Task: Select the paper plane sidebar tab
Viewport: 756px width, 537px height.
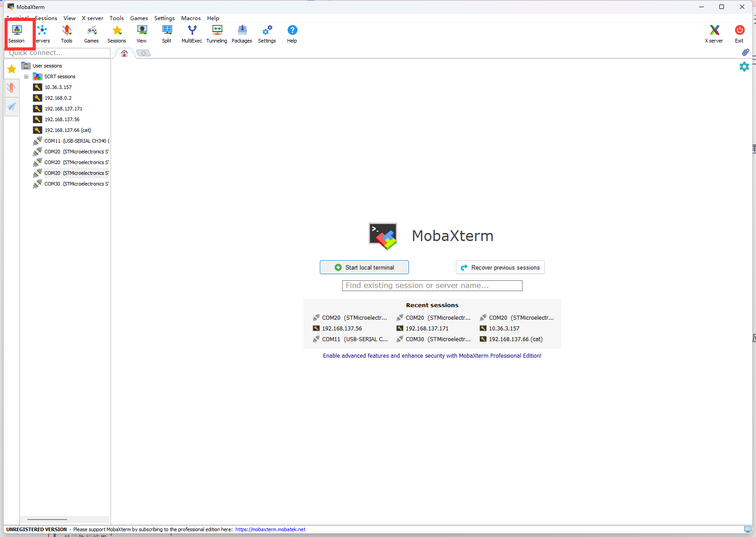Action: pos(12,106)
